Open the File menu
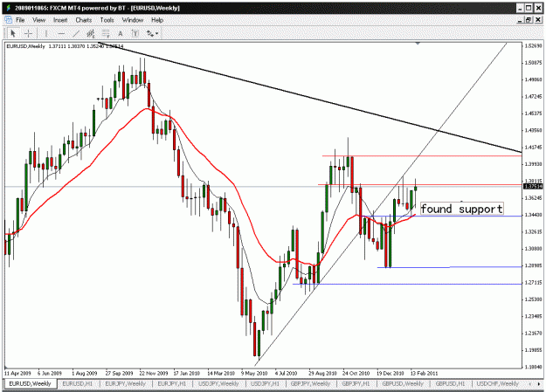546x392 pixels. click(x=20, y=20)
